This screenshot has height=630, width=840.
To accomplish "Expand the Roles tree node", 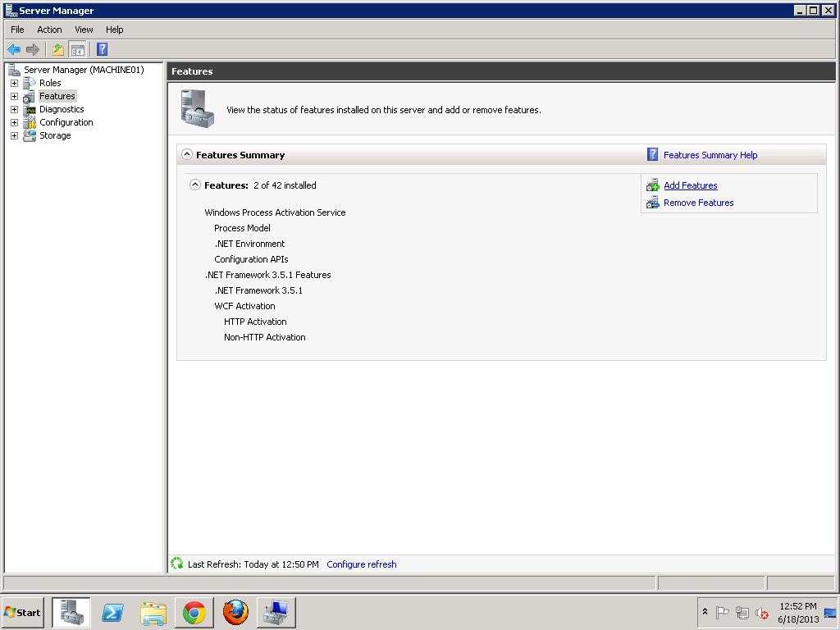I will tap(13, 82).
